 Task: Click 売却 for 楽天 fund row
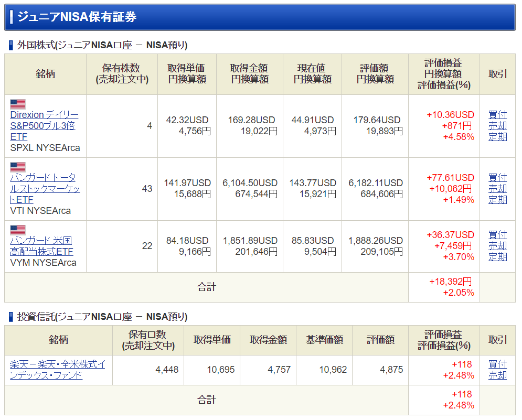[497, 375]
